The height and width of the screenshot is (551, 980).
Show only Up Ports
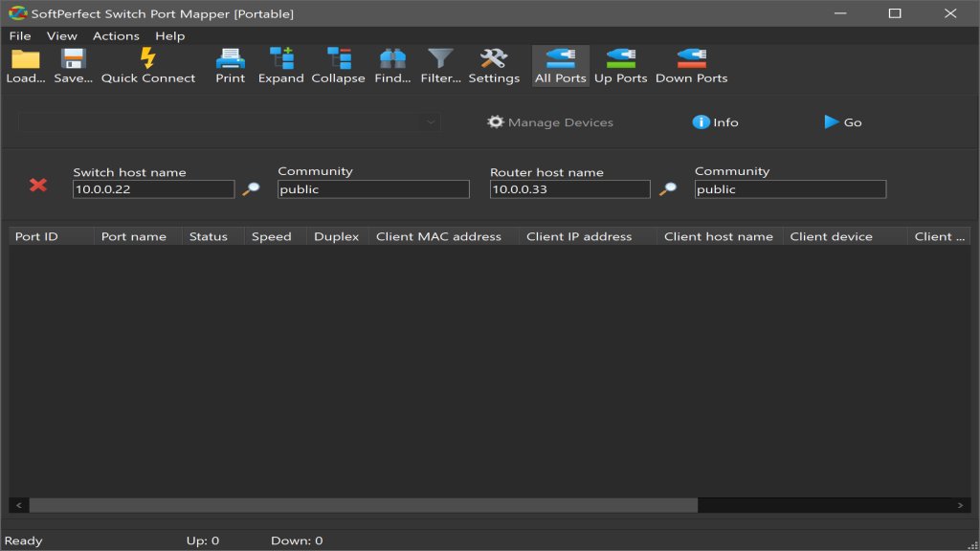click(x=620, y=66)
